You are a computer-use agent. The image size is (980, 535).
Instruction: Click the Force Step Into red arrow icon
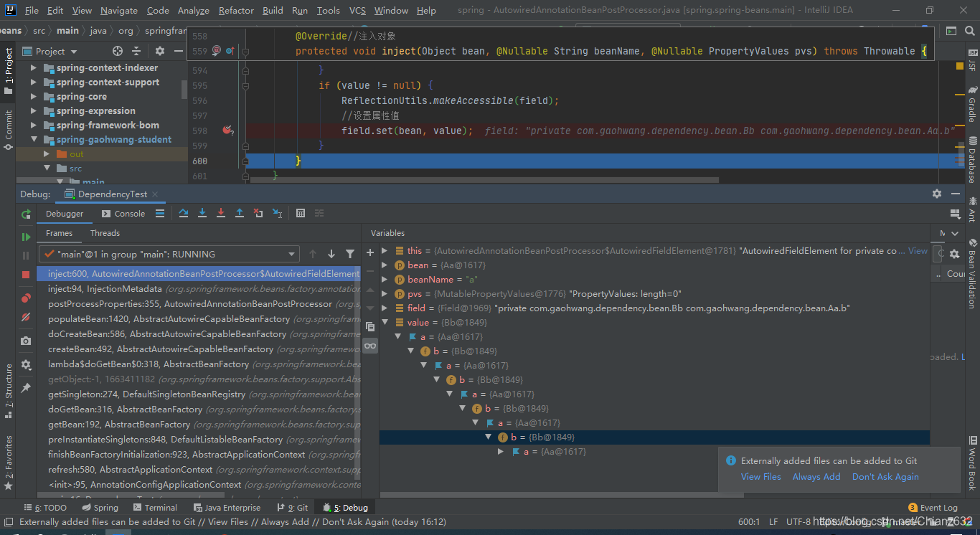click(221, 213)
